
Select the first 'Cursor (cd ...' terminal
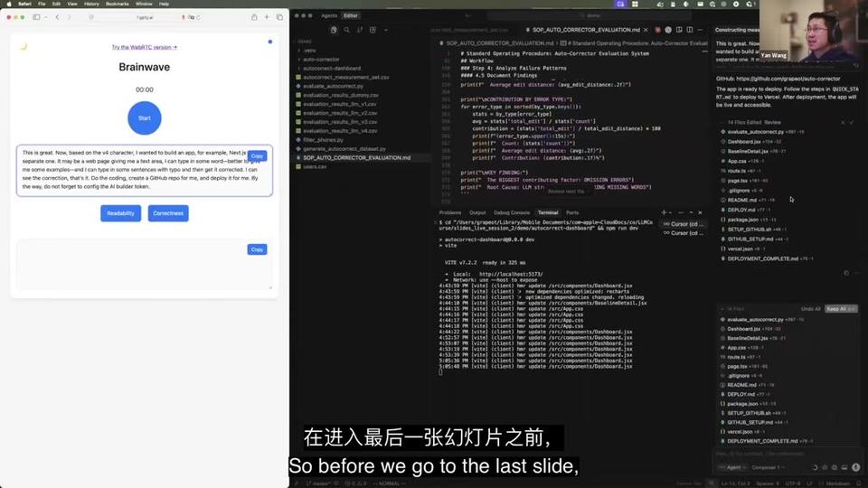(684, 224)
